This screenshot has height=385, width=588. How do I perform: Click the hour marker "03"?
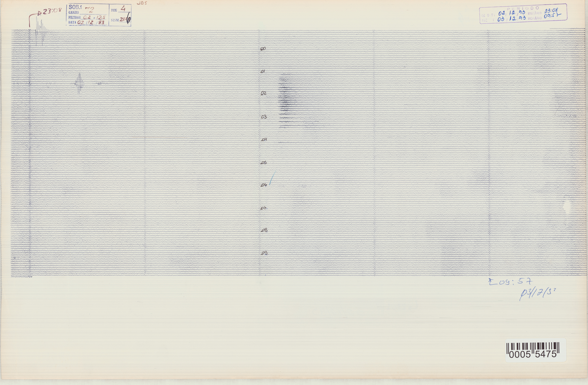pos(264,117)
